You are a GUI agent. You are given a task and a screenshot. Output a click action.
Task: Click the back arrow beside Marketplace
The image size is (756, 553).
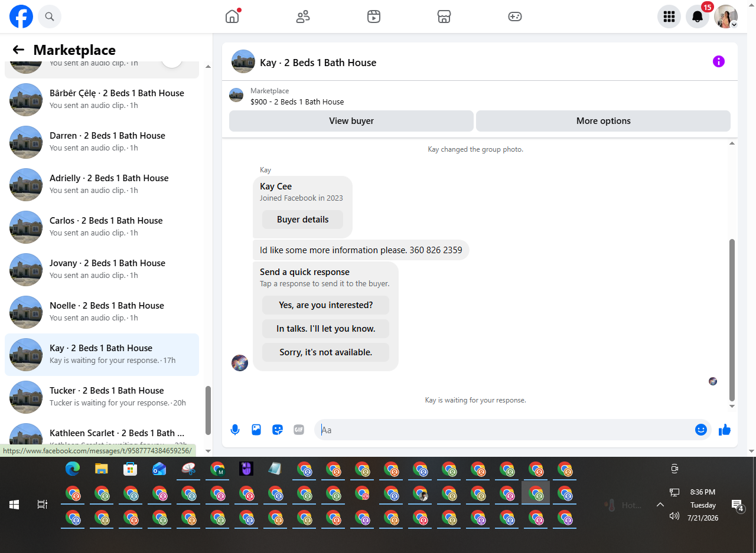pos(18,50)
